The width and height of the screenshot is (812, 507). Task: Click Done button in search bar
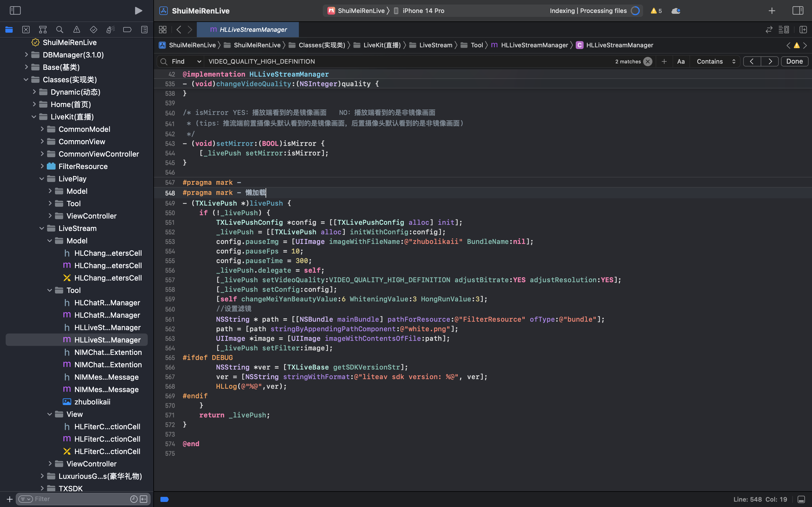point(794,61)
